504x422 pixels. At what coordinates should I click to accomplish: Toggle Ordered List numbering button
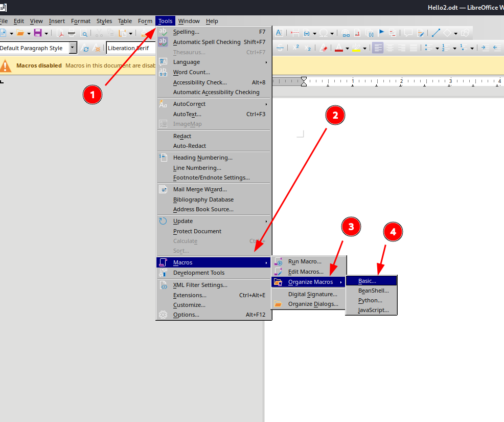pos(446,48)
